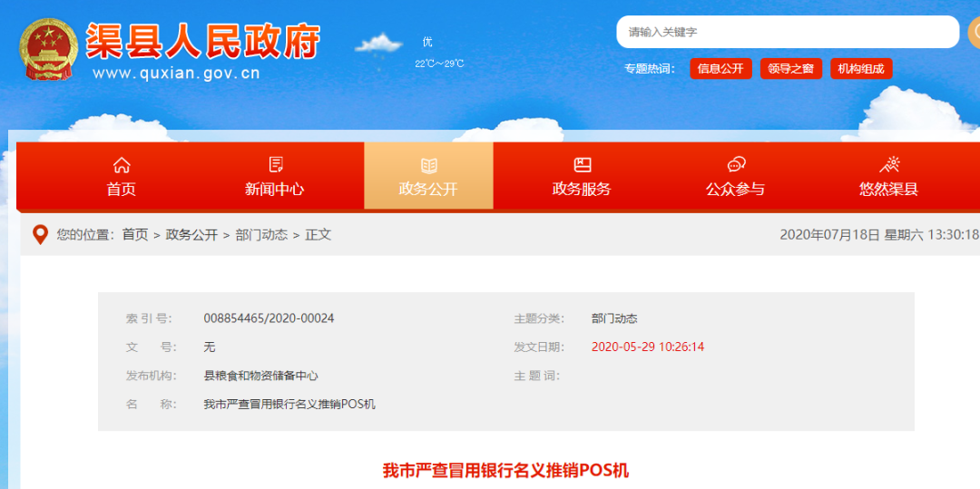Click the chat bubbles 公众参与 icon
This screenshot has height=489, width=980.
pyautogui.click(x=736, y=165)
